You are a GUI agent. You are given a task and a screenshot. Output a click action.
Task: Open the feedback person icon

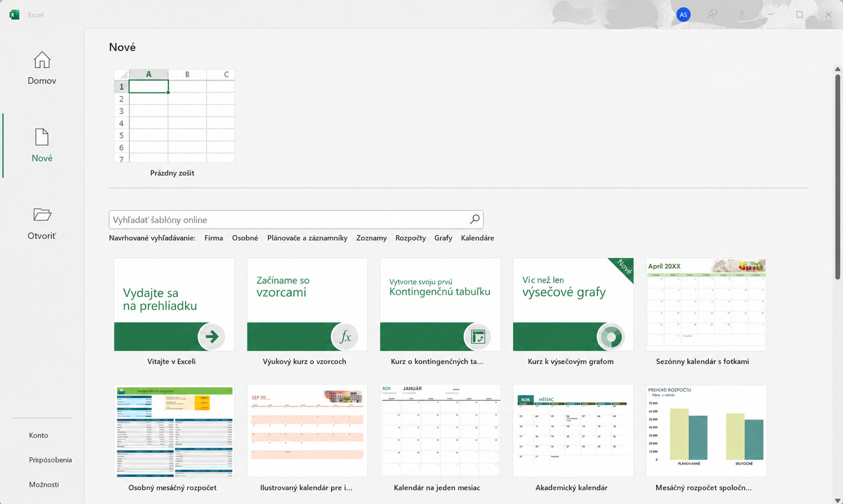[712, 15]
